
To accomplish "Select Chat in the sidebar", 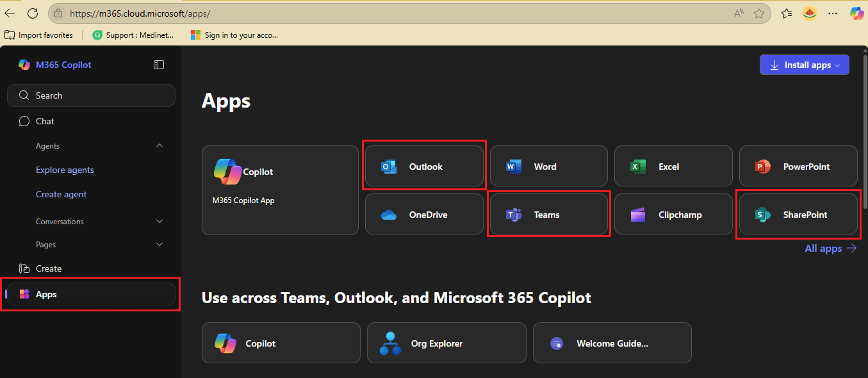I will tap(45, 121).
